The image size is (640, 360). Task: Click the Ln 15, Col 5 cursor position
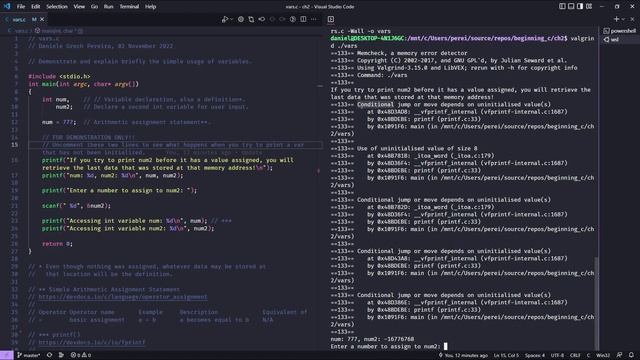point(506,355)
